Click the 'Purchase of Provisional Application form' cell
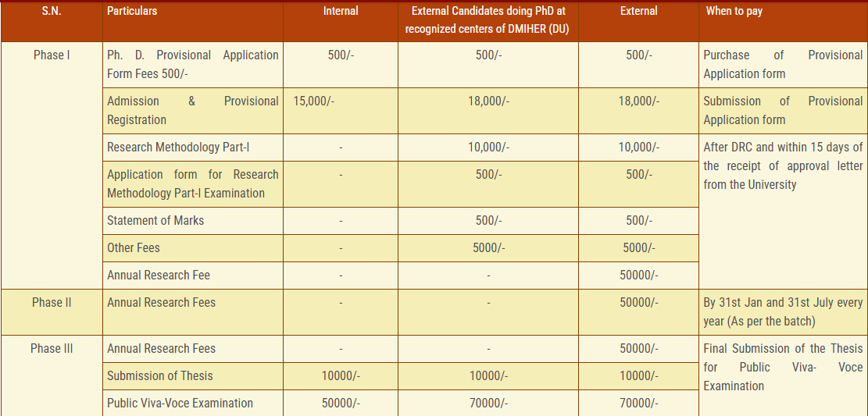 pos(783,65)
